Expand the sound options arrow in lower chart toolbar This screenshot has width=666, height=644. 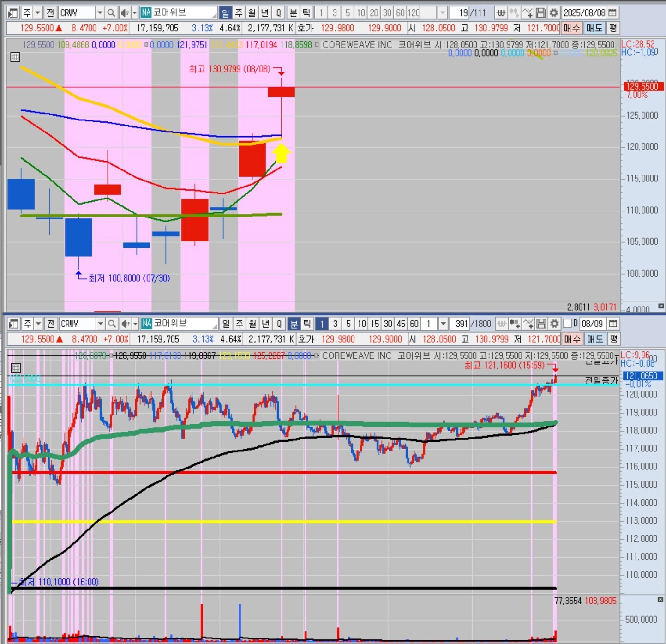[135, 324]
